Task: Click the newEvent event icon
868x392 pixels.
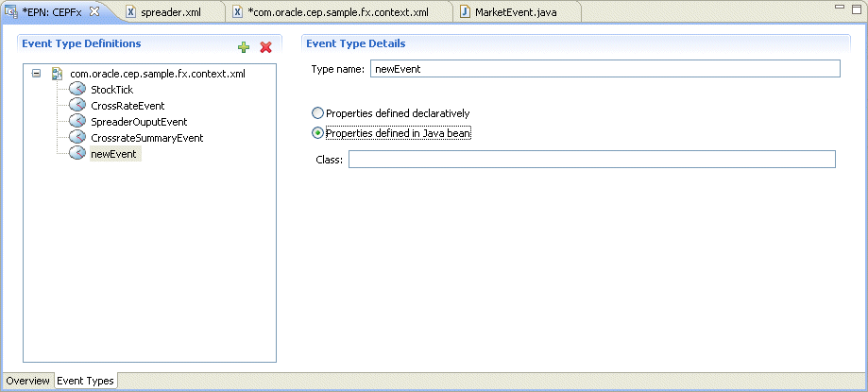Action: [77, 153]
